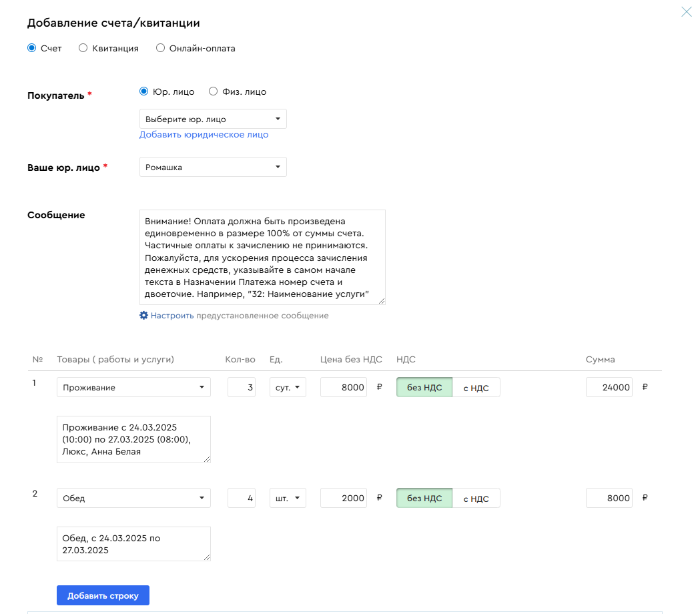Click the Добавить строку button
Image resolution: width=700 pixels, height=614 pixels.
(x=103, y=595)
